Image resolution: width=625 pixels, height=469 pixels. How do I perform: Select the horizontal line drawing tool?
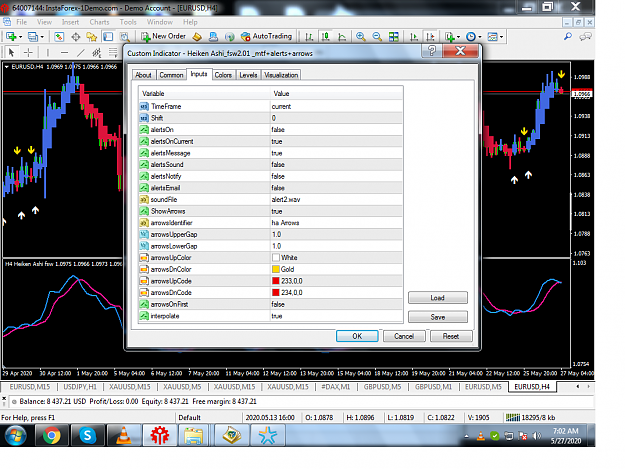65,52
